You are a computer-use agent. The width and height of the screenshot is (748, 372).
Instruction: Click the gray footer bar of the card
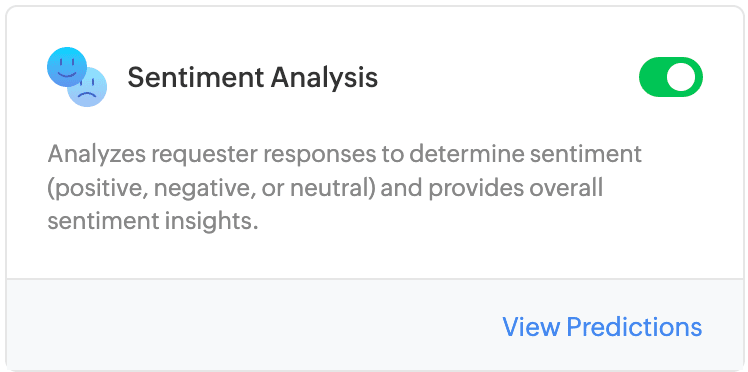(374, 324)
